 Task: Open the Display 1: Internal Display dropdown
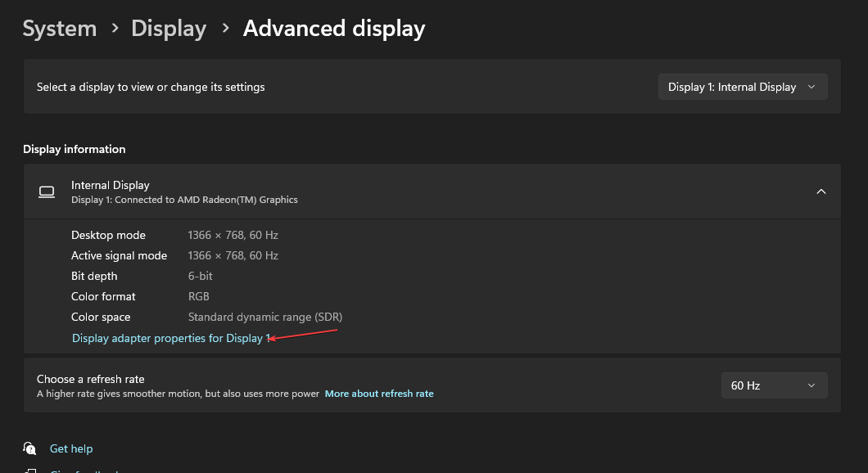click(742, 87)
